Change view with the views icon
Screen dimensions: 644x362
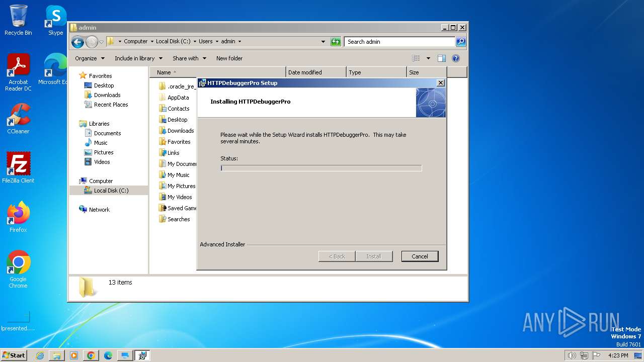click(x=416, y=58)
